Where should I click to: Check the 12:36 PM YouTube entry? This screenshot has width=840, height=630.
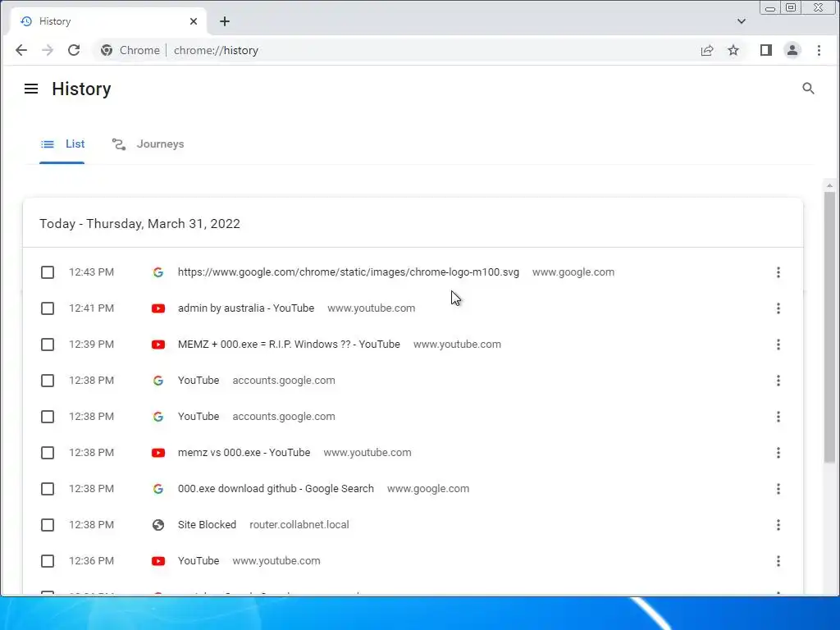pos(48,561)
